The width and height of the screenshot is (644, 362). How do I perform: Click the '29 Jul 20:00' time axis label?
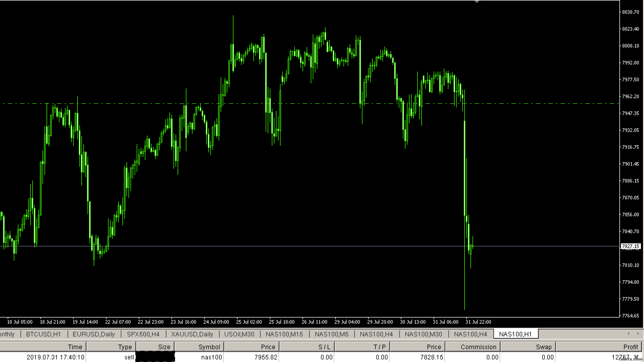coord(380,322)
